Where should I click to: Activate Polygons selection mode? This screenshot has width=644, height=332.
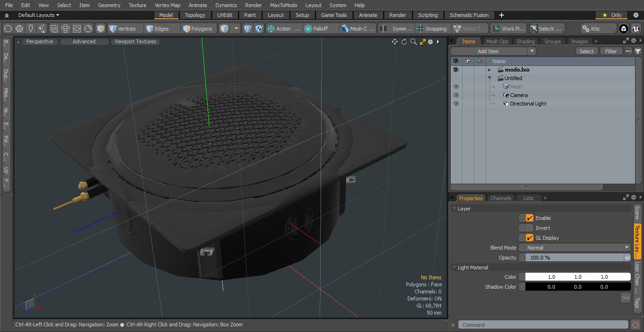pos(198,29)
